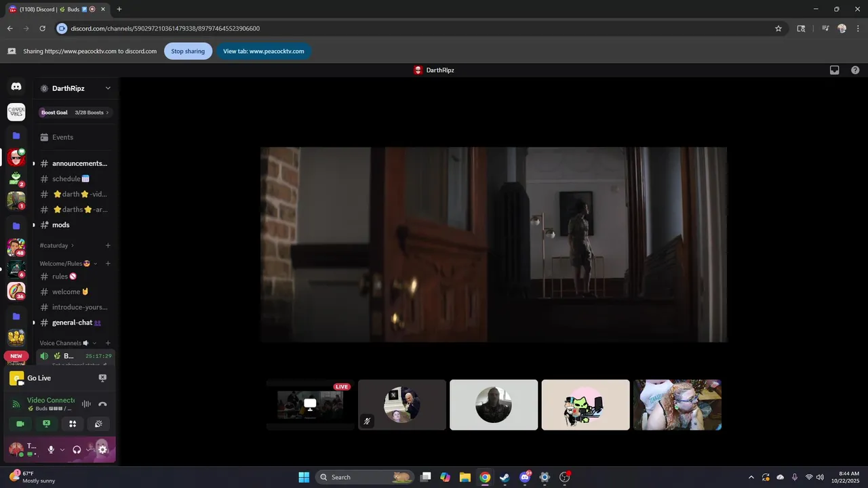
Task: Open microphone input options arrow
Action: tap(62, 449)
